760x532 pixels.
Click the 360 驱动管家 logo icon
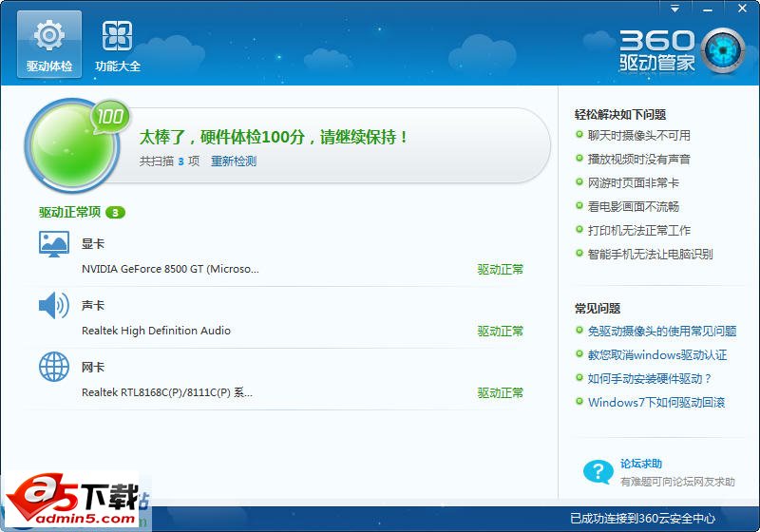(x=724, y=50)
